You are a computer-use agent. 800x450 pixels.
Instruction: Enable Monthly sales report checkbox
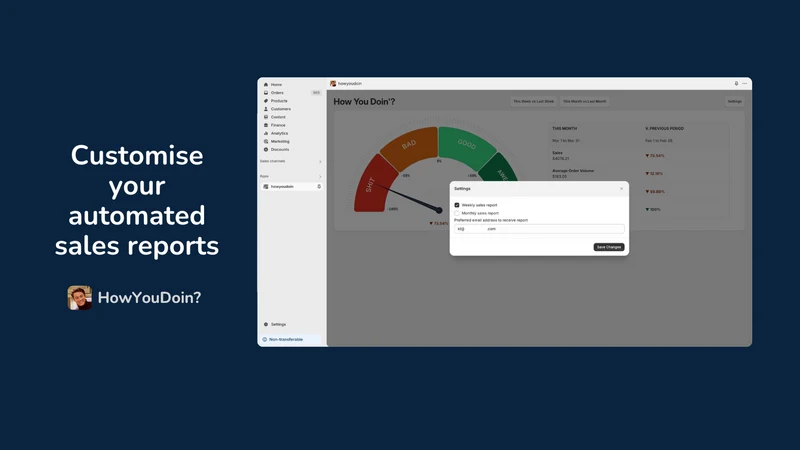pos(457,213)
